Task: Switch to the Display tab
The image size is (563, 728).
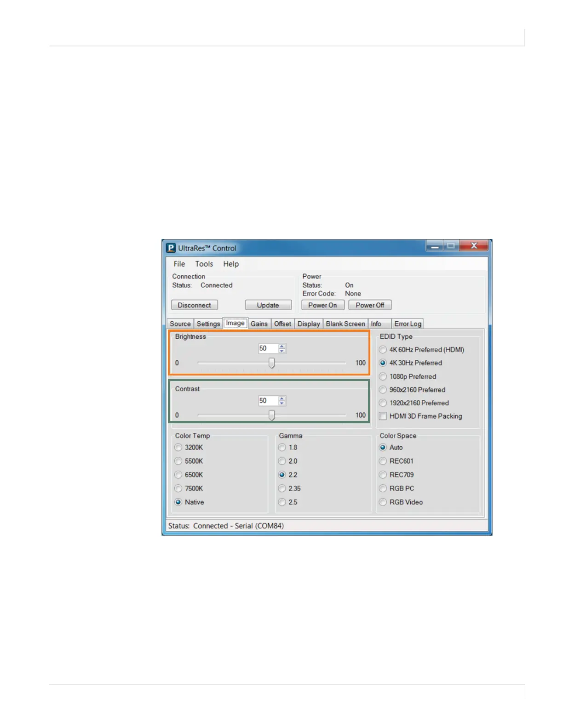Action: (309, 324)
